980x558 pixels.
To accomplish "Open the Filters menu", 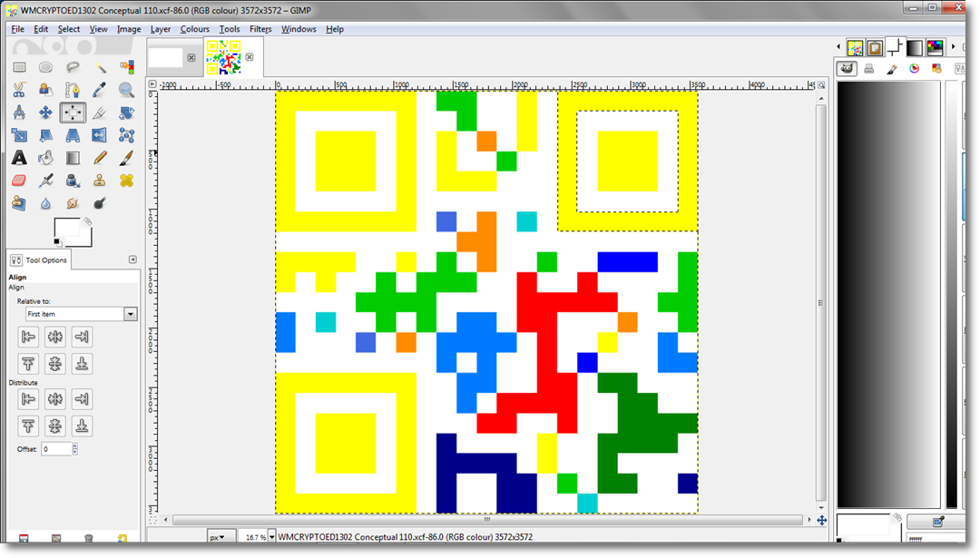I will [260, 29].
